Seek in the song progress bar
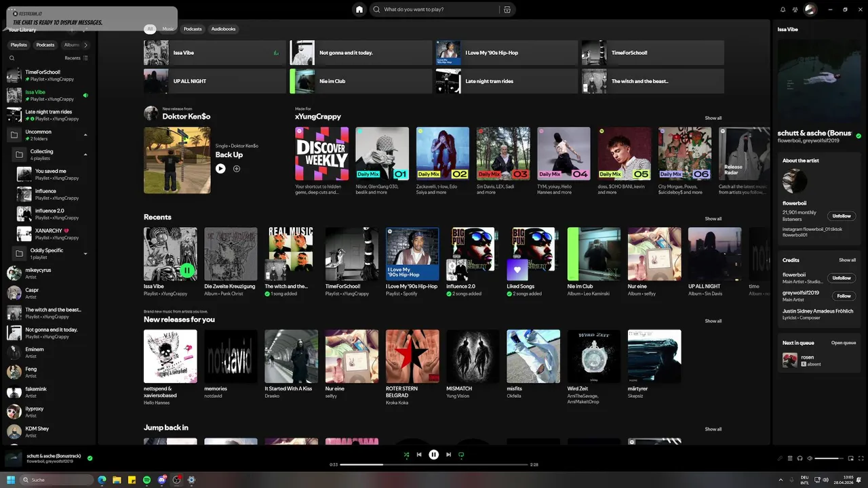This screenshot has height=488, width=868. (x=434, y=465)
